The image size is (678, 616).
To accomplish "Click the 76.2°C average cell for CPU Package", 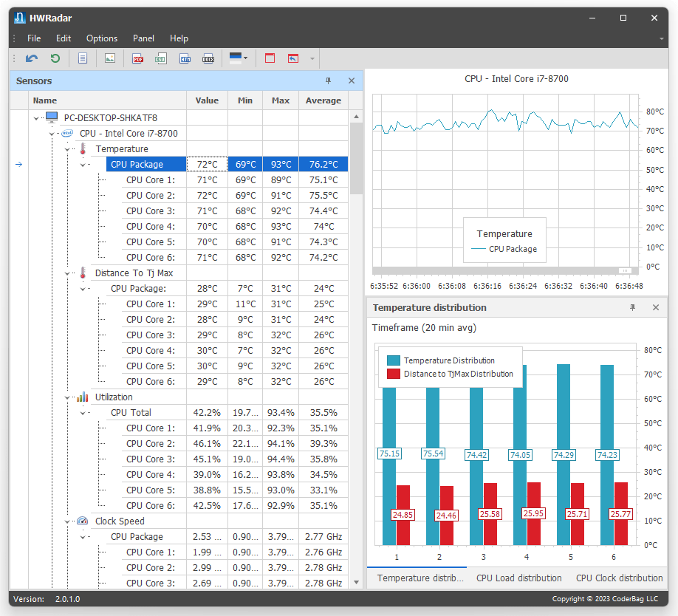I will point(323,164).
